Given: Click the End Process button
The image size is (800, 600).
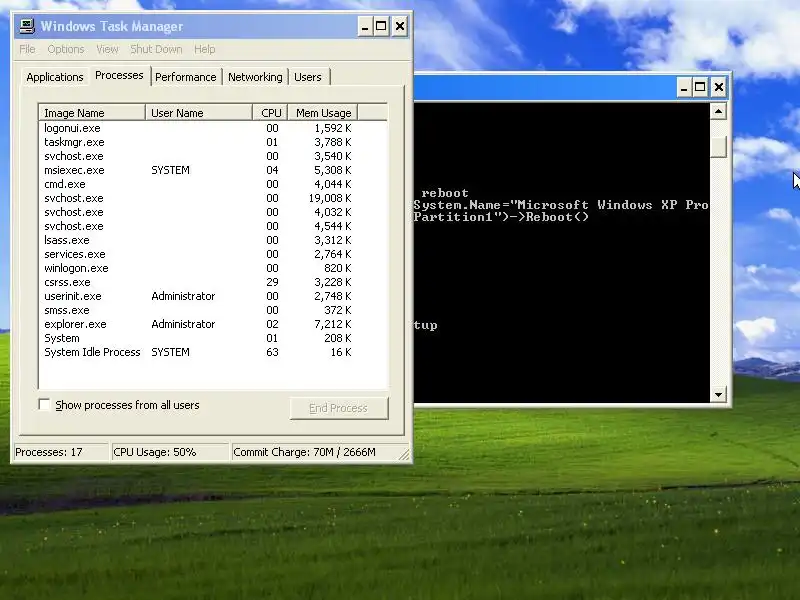Looking at the screenshot, I should [x=339, y=408].
